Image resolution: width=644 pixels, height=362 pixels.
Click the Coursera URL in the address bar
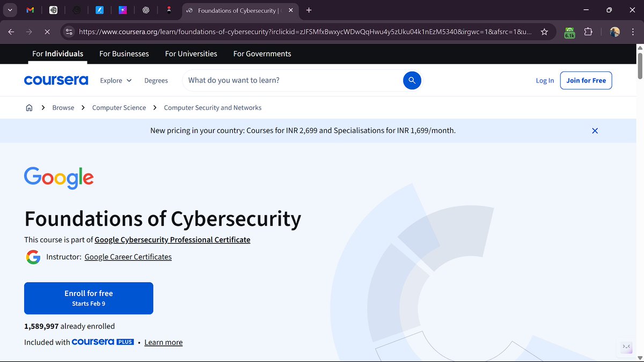point(305,32)
